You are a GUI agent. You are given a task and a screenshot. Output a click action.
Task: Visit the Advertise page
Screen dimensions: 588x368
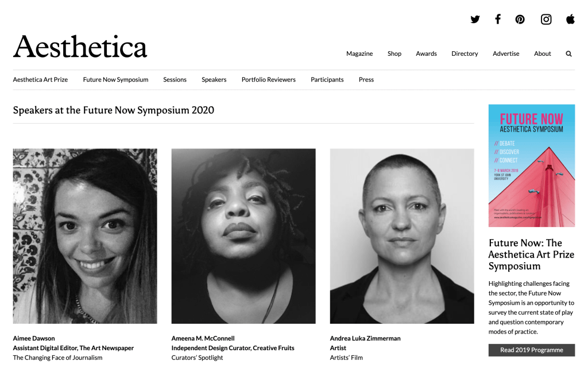(506, 53)
